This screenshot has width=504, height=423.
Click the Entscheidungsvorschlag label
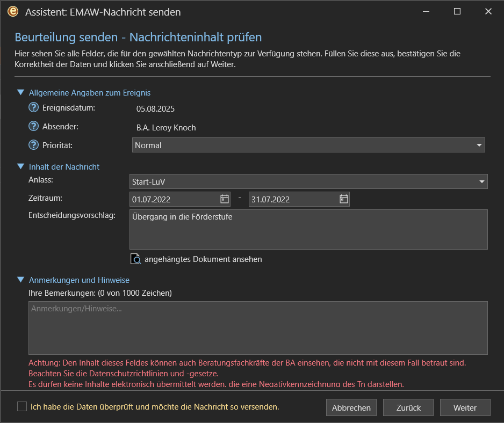(71, 215)
